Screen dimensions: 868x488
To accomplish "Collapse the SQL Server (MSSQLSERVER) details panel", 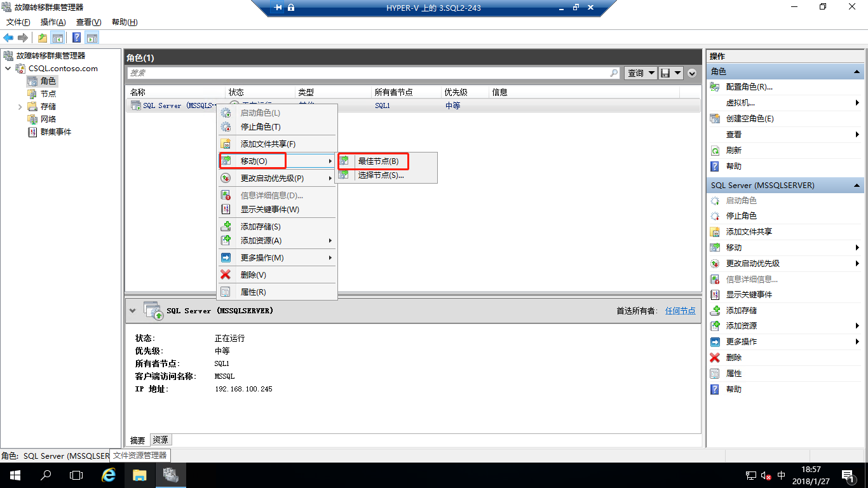I will (132, 311).
